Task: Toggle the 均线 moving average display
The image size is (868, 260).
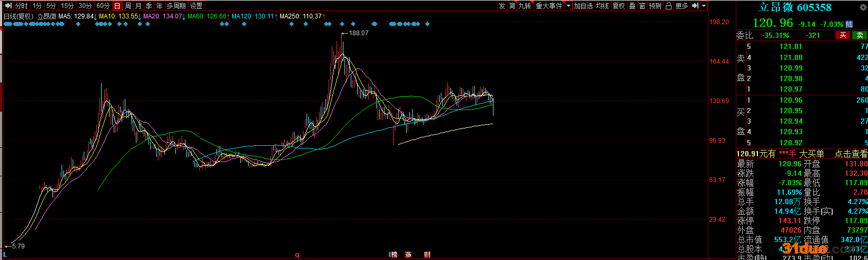Action: [602, 6]
